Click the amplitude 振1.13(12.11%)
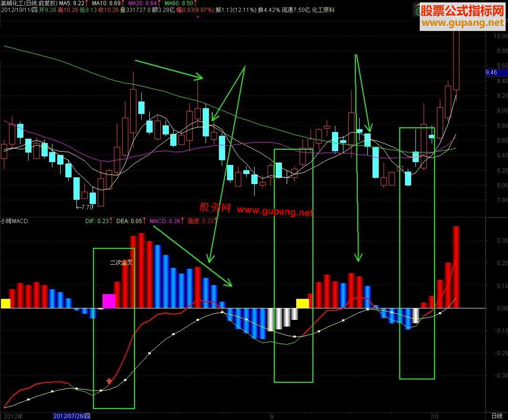508x420 pixels. pyautogui.click(x=236, y=10)
